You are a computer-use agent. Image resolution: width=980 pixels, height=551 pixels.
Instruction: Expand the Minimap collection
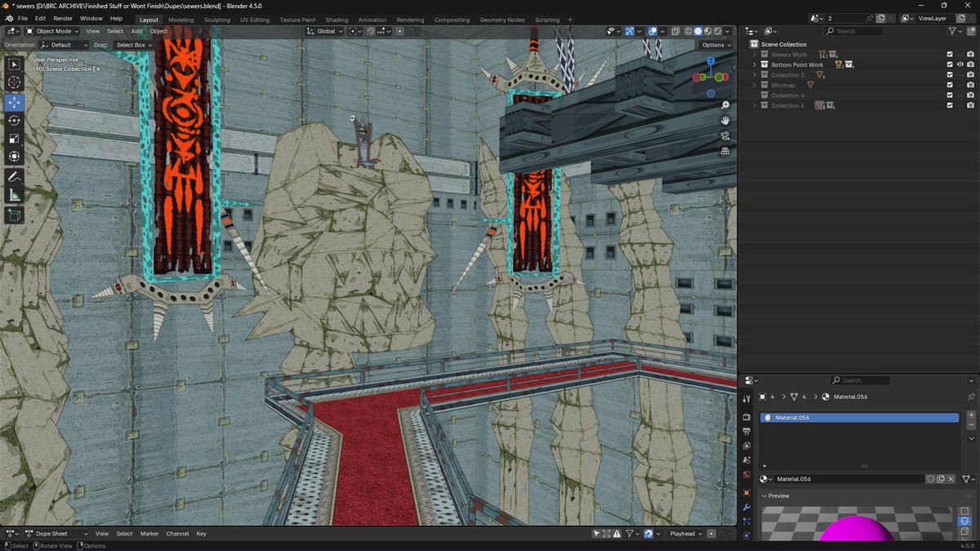click(x=755, y=85)
